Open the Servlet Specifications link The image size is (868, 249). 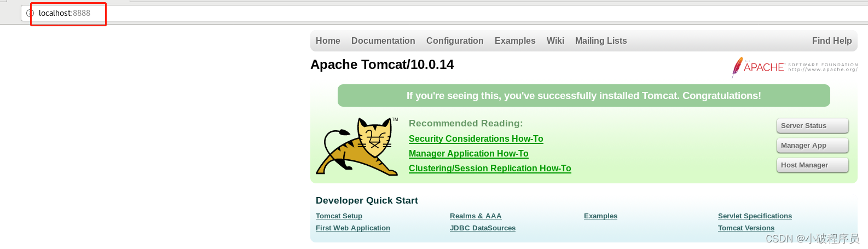[755, 216]
